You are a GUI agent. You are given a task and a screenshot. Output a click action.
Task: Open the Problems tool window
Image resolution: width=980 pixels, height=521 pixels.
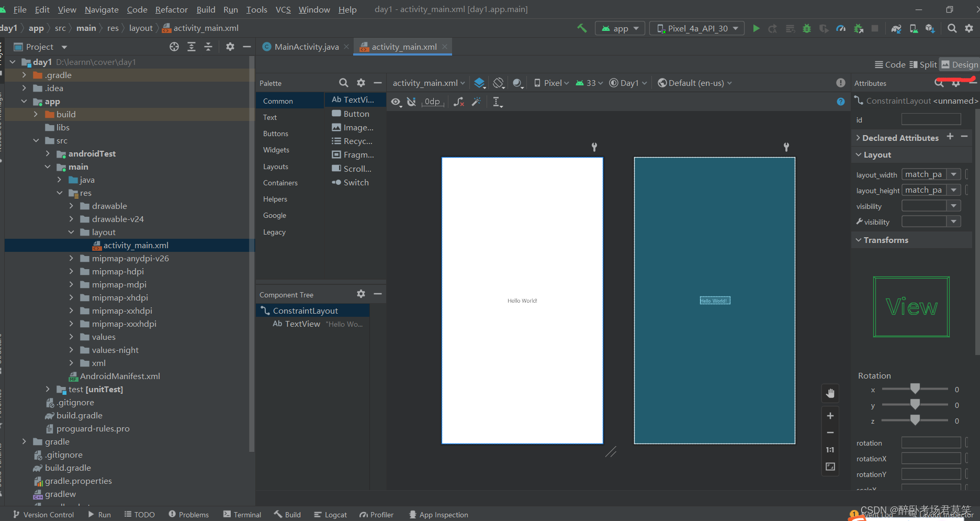click(188, 515)
